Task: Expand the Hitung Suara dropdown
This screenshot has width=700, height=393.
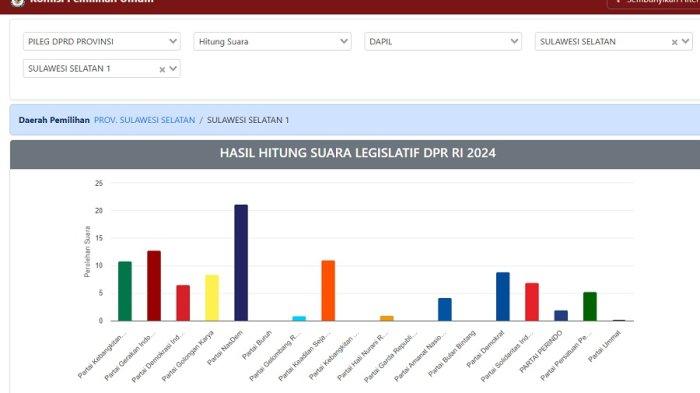Action: pyautogui.click(x=272, y=42)
